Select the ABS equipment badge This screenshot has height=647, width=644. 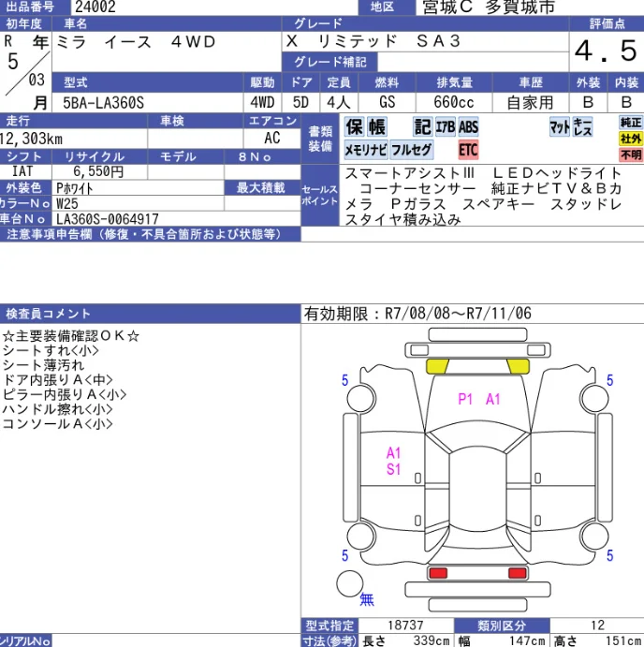tap(468, 127)
